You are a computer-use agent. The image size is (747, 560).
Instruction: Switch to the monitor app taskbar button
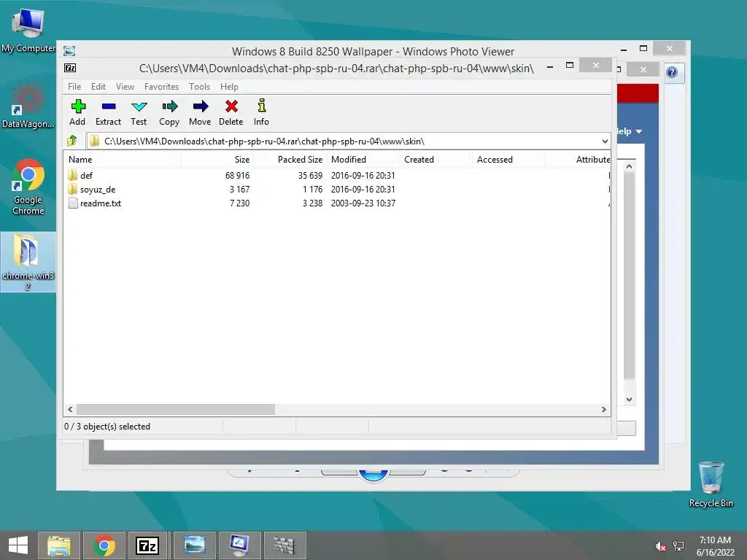coord(239,545)
